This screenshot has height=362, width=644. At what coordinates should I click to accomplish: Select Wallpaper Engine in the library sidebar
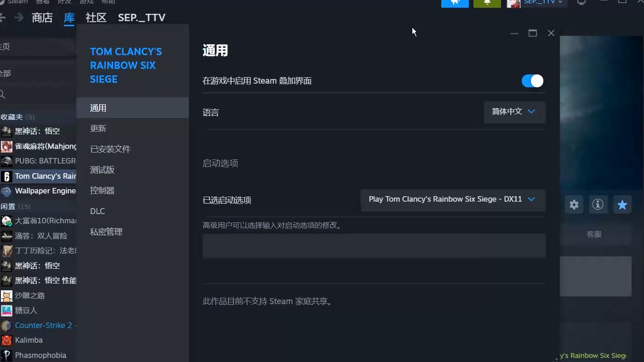pyautogui.click(x=44, y=191)
